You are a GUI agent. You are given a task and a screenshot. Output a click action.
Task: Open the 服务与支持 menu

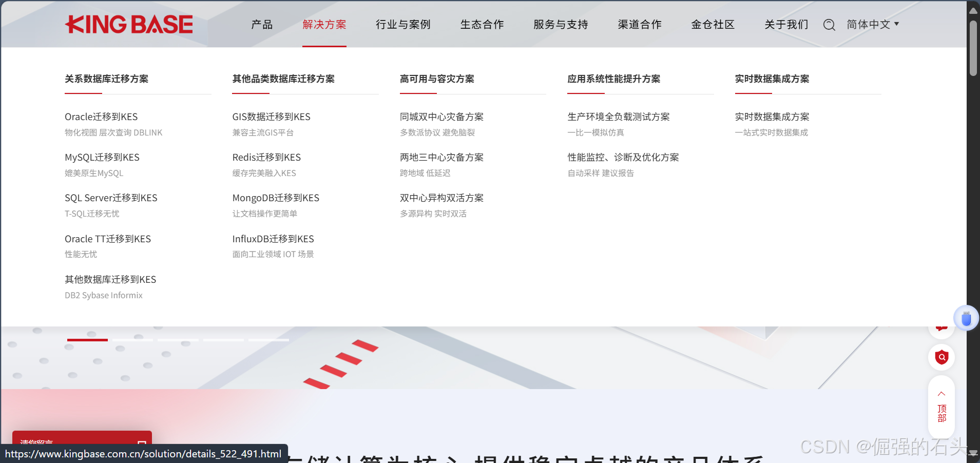click(x=561, y=25)
